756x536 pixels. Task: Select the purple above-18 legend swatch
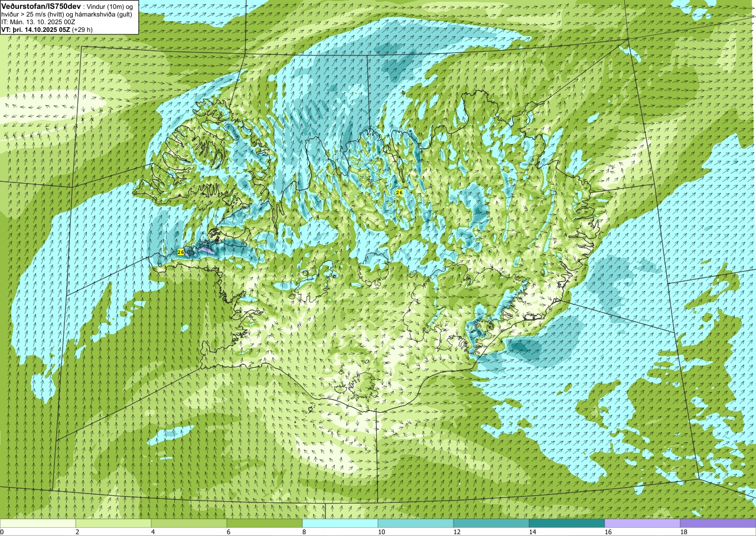(718, 523)
